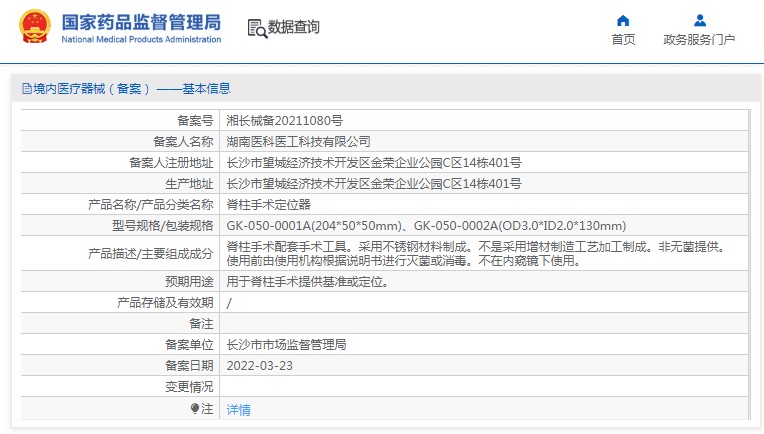Open 政务服务门户 portal link

699,39
